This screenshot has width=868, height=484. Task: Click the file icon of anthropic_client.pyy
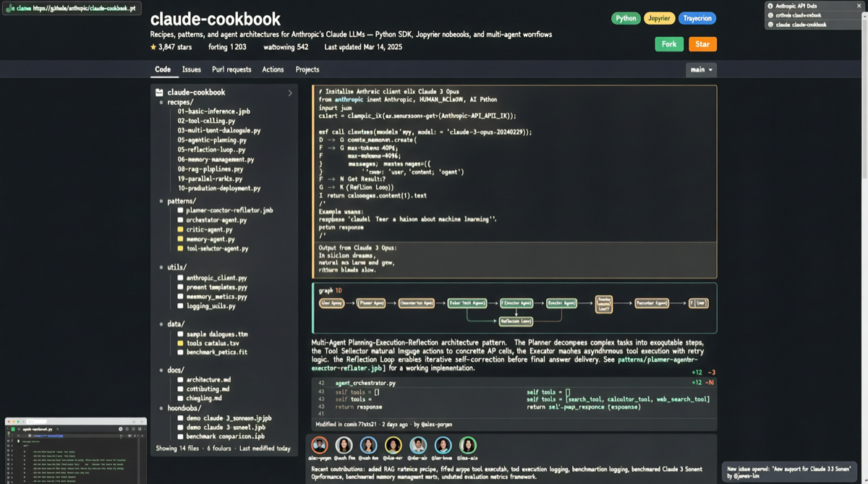click(180, 278)
